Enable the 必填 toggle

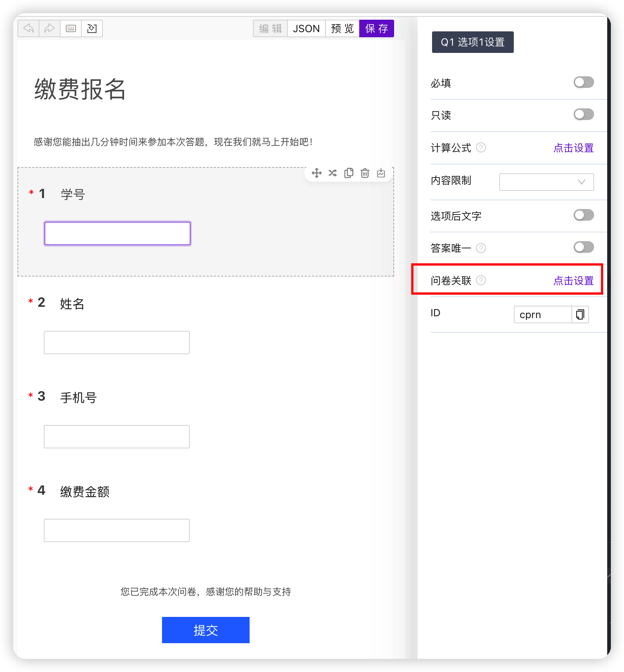click(x=583, y=82)
